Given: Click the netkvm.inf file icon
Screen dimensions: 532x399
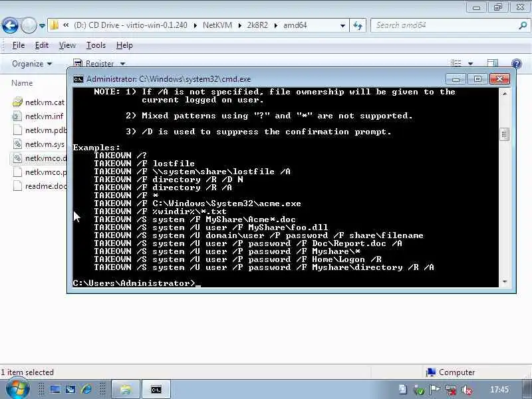Looking at the screenshot, I should 17,116.
